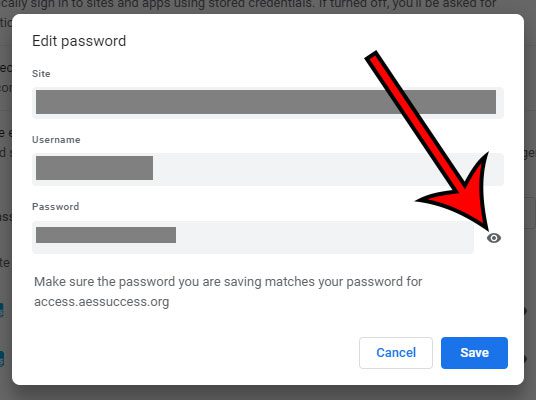Click the redacted gray block in Username field
This screenshot has width=536, height=400.
point(94,168)
